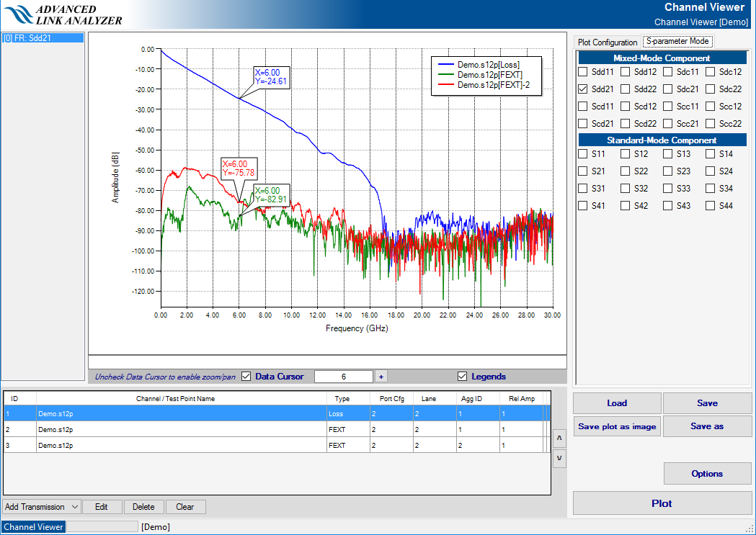
Task: Click Save plot as image
Action: 617,426
